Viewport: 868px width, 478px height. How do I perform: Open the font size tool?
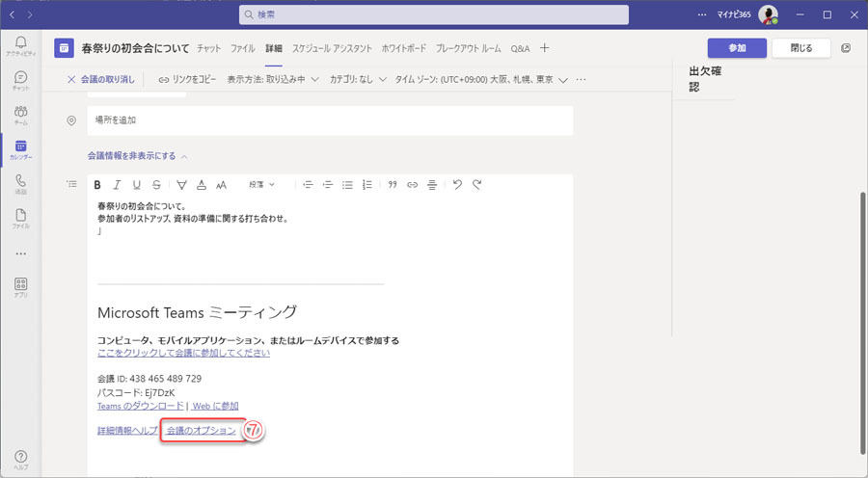click(222, 185)
